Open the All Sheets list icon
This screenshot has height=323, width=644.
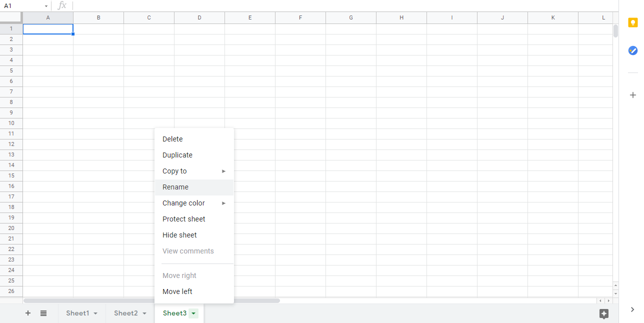tap(43, 313)
